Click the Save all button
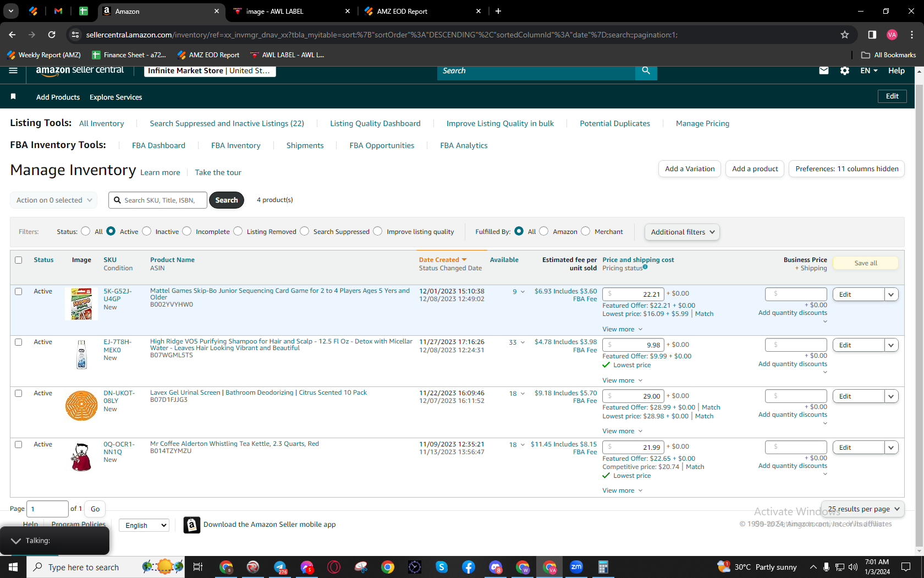 point(866,263)
